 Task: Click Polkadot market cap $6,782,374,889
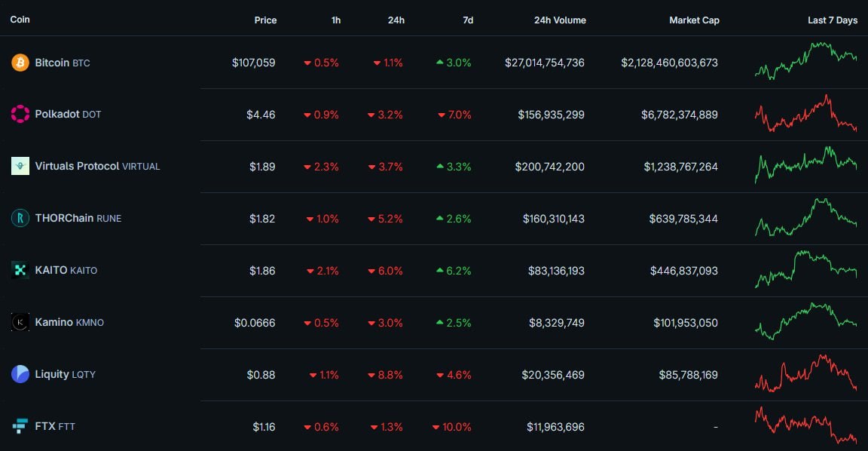tap(679, 115)
